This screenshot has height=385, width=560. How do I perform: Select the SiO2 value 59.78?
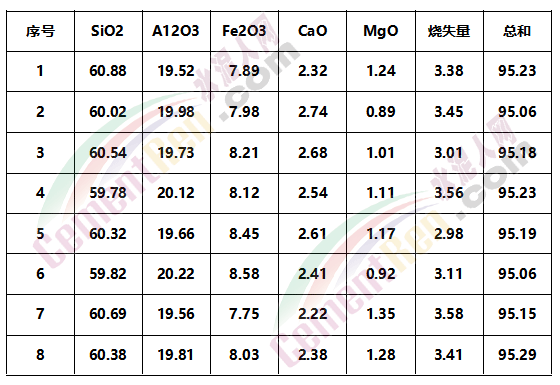click(x=108, y=193)
